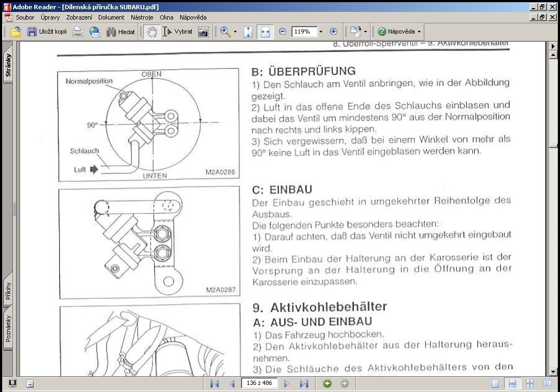Click the green previous view arrow

click(x=327, y=383)
